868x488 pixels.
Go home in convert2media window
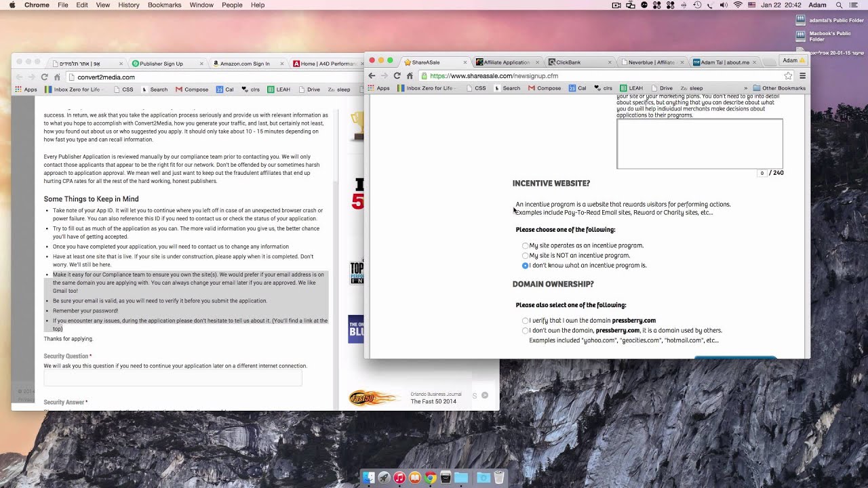click(x=57, y=77)
